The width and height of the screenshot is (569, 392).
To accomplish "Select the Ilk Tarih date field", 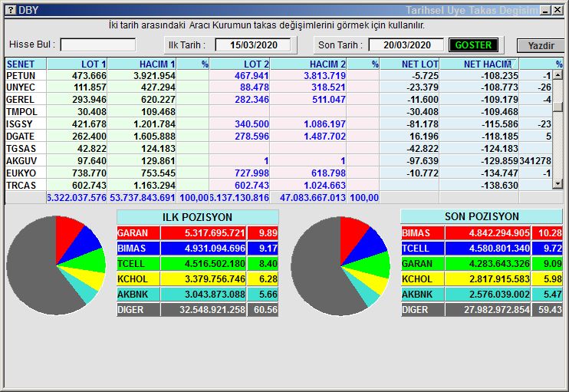I will [x=253, y=45].
